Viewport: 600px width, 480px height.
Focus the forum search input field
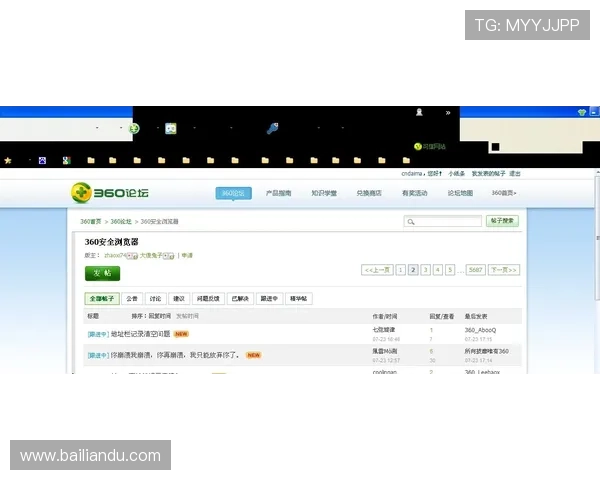click(x=443, y=222)
